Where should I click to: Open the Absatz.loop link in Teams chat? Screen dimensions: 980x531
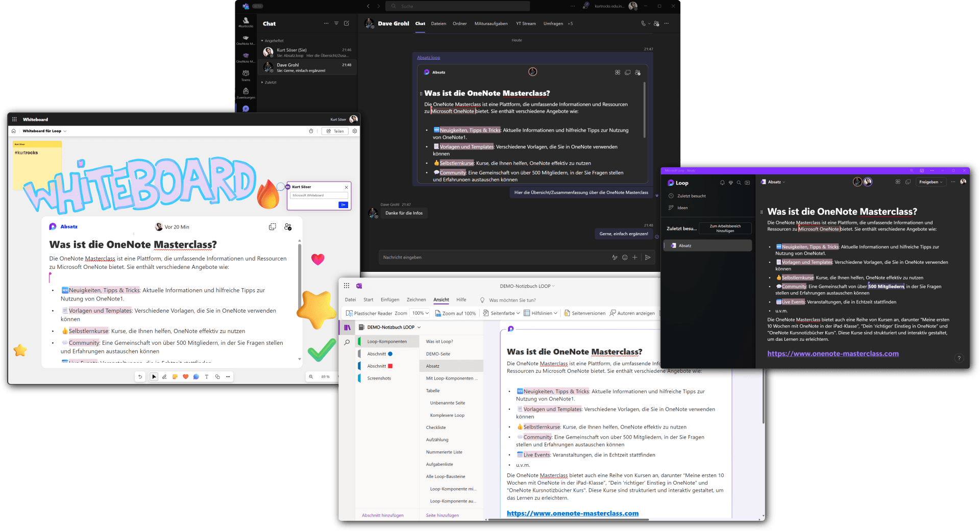point(428,58)
